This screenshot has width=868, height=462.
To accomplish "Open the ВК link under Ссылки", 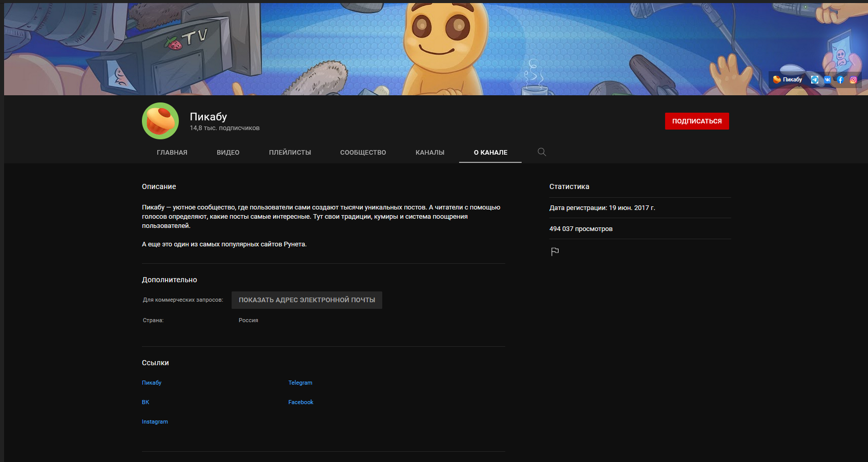I will point(146,402).
